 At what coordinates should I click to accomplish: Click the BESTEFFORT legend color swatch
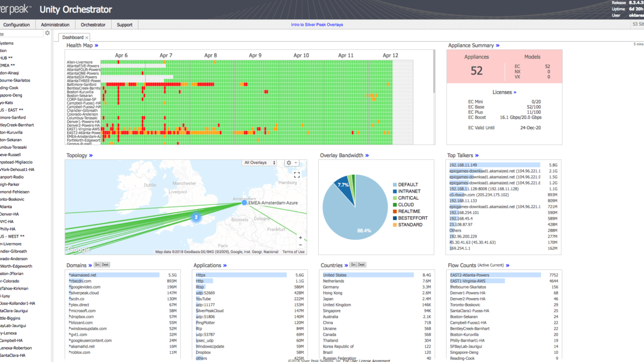click(x=394, y=218)
